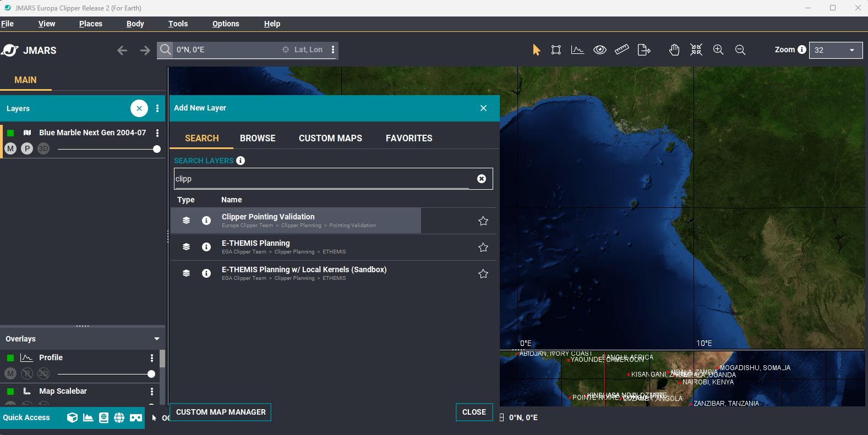The height and width of the screenshot is (435, 868).
Task: Open the File menu
Action: pos(7,24)
